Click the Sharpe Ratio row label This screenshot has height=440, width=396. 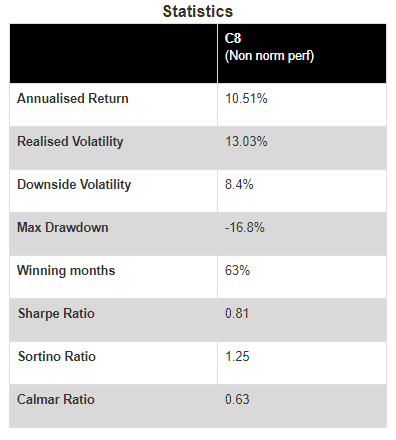click(56, 314)
